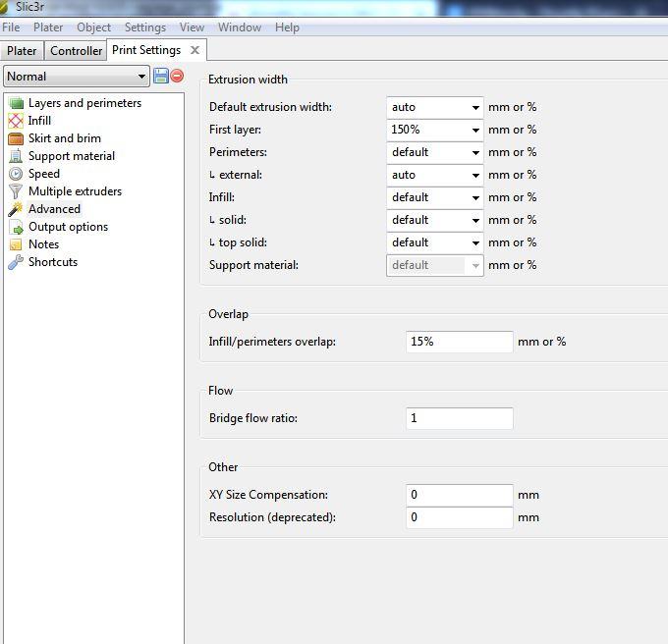Open the View menu
Image resolution: width=668 pixels, height=644 pixels.
coord(192,27)
